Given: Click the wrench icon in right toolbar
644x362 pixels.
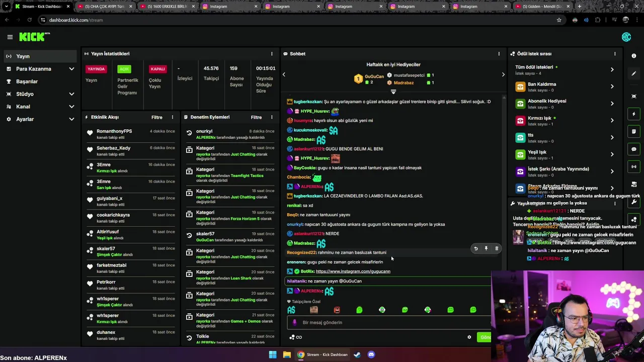Looking at the screenshot, I should click(634, 202).
